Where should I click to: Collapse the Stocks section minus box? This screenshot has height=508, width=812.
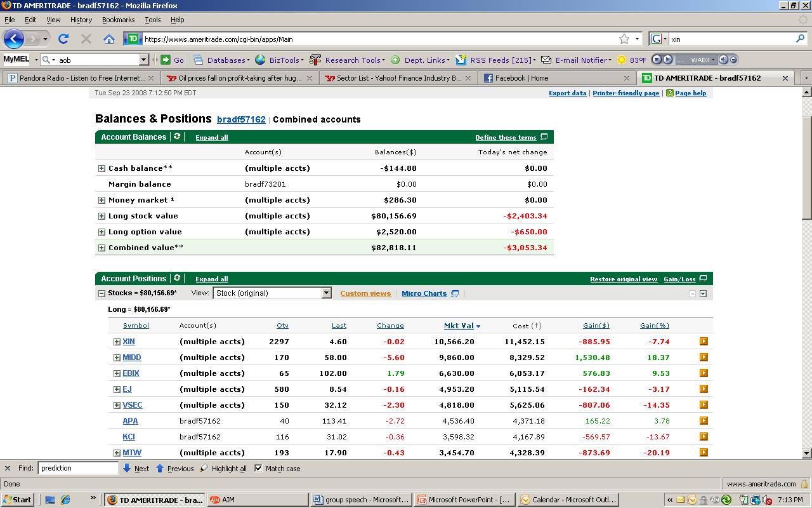[x=101, y=293]
